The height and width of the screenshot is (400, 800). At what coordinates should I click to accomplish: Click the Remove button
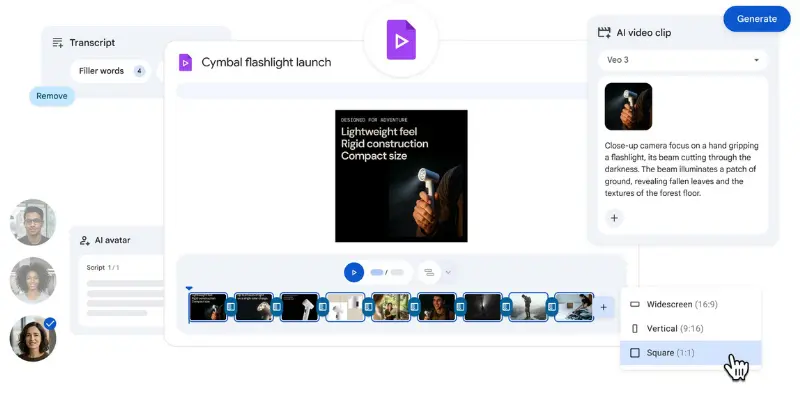coord(52,96)
